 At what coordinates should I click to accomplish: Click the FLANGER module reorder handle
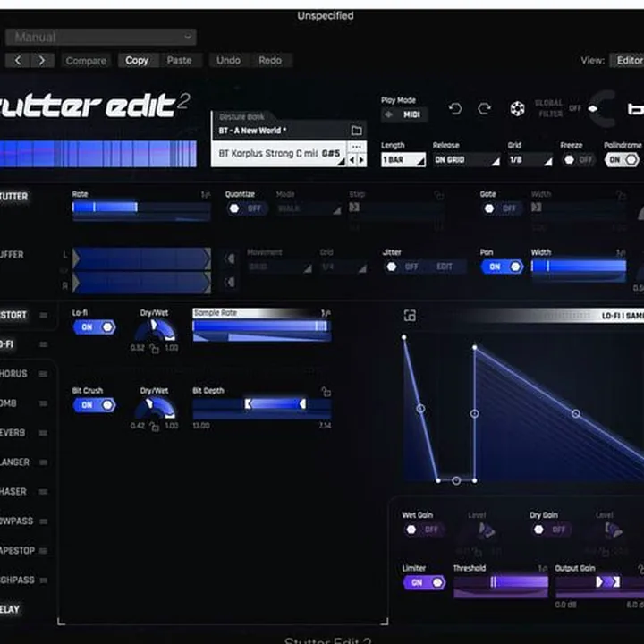pyautogui.click(x=43, y=462)
